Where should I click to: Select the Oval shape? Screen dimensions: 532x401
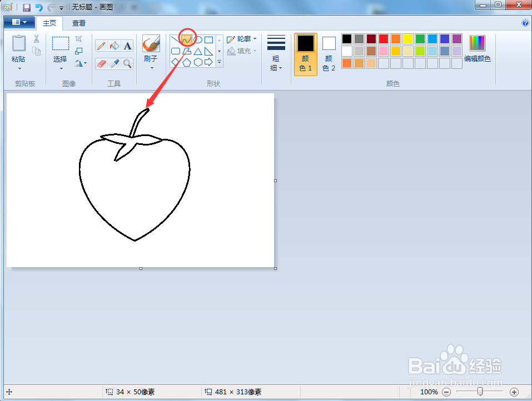click(198, 38)
